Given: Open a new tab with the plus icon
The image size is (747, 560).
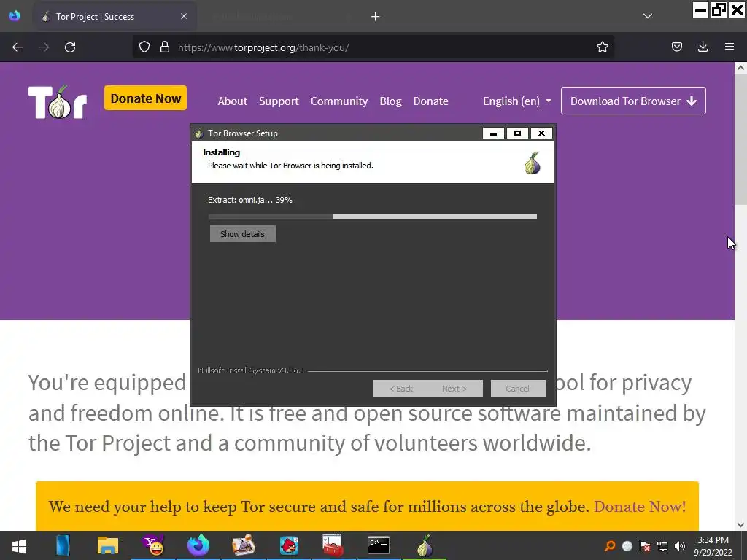Looking at the screenshot, I should [376, 17].
